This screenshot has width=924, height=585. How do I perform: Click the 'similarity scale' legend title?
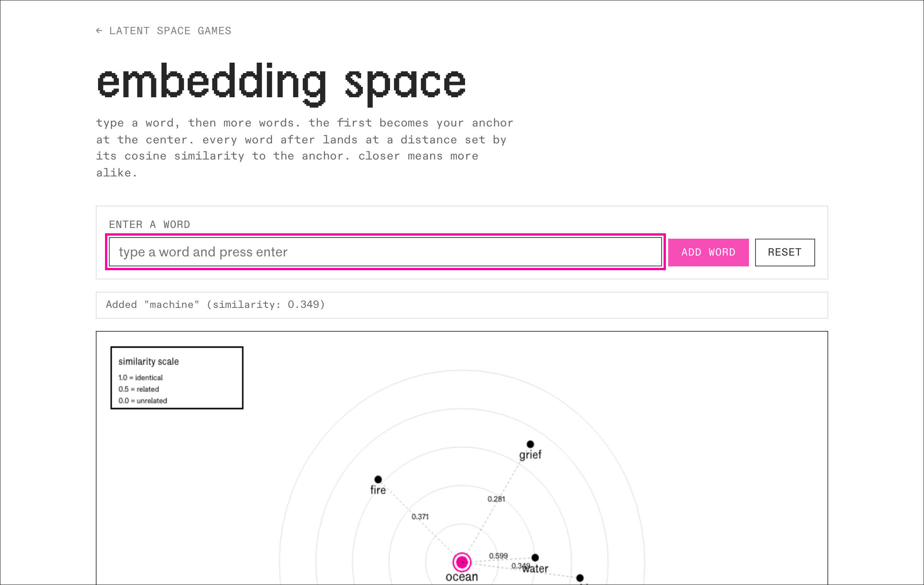point(148,362)
